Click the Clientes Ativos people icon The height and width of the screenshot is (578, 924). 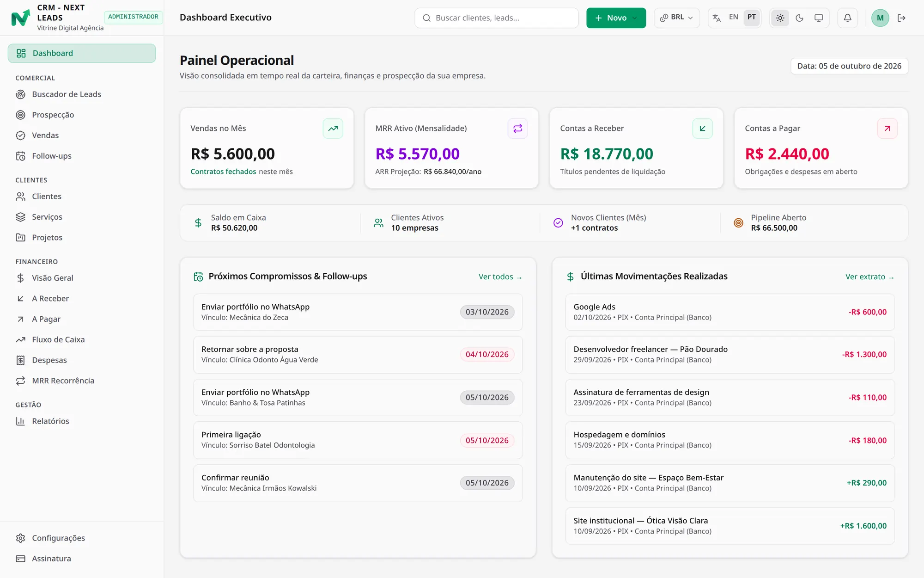pos(378,223)
